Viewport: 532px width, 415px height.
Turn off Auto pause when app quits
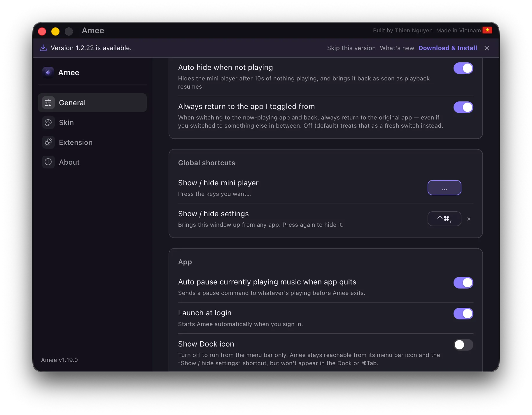coord(463,283)
